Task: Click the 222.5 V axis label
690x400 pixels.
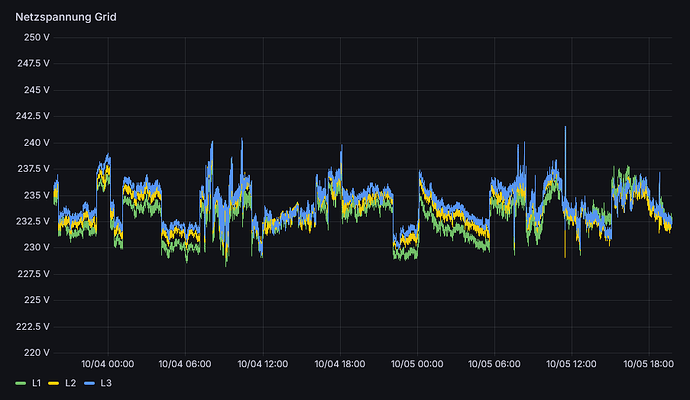Action: [x=33, y=327]
